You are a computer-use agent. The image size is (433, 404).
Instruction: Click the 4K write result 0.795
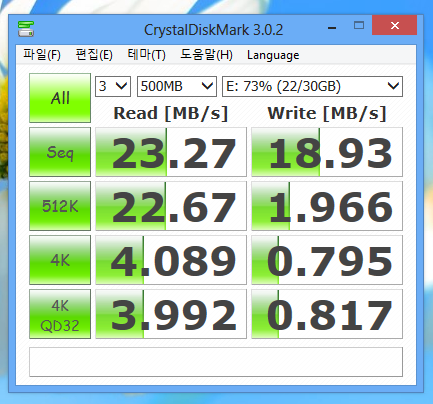[x=327, y=260]
